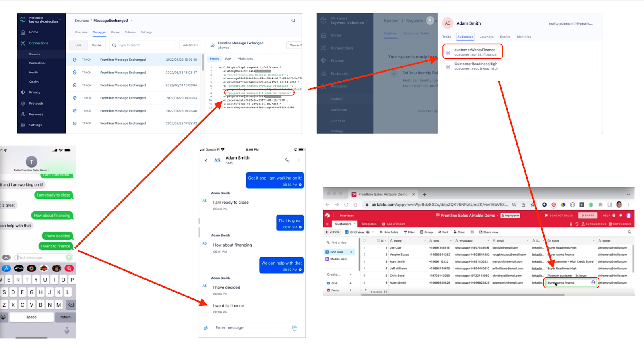Select the Violations tab

[246, 59]
